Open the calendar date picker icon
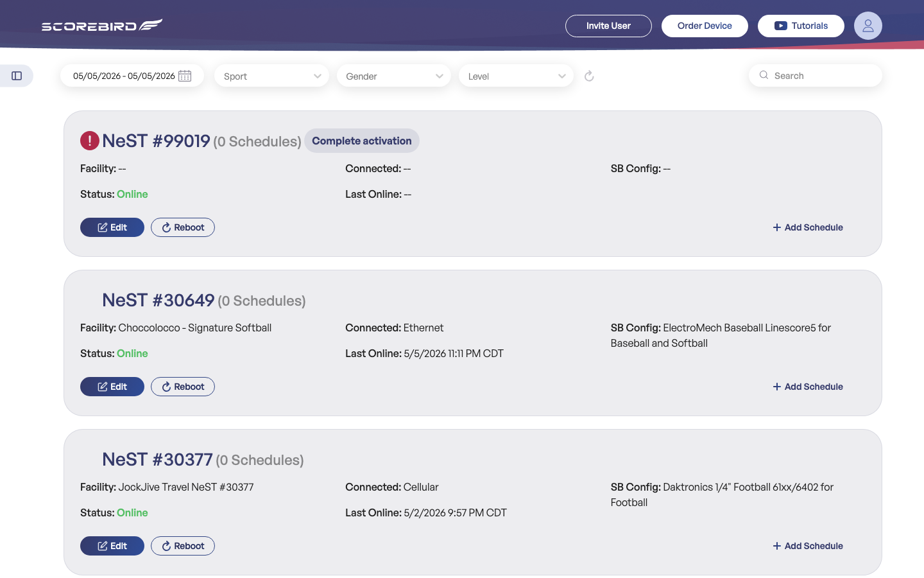The image size is (924, 578). 185,76
